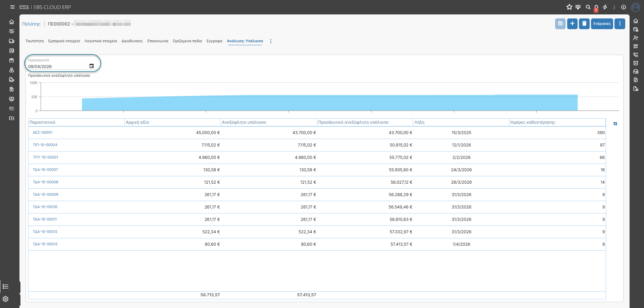The width and height of the screenshot is (644, 308).
Task: Add calendar event from right sidebar
Action: [636, 29]
